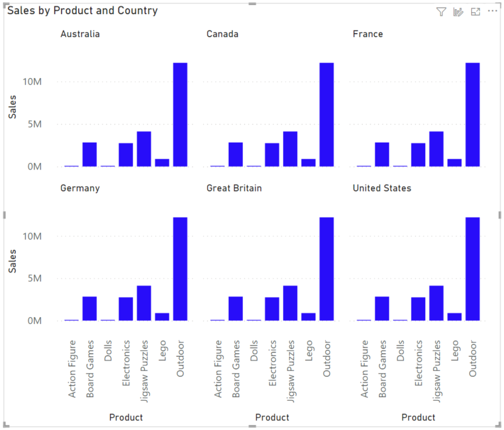Click the chart title Sales by Product and Country
Viewport: 504px width, 430px height.
click(79, 10)
